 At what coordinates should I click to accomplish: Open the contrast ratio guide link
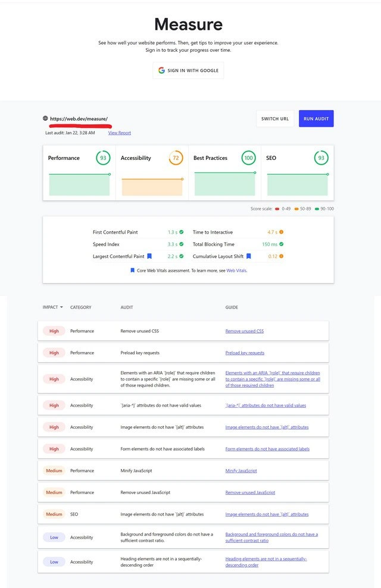(271, 537)
